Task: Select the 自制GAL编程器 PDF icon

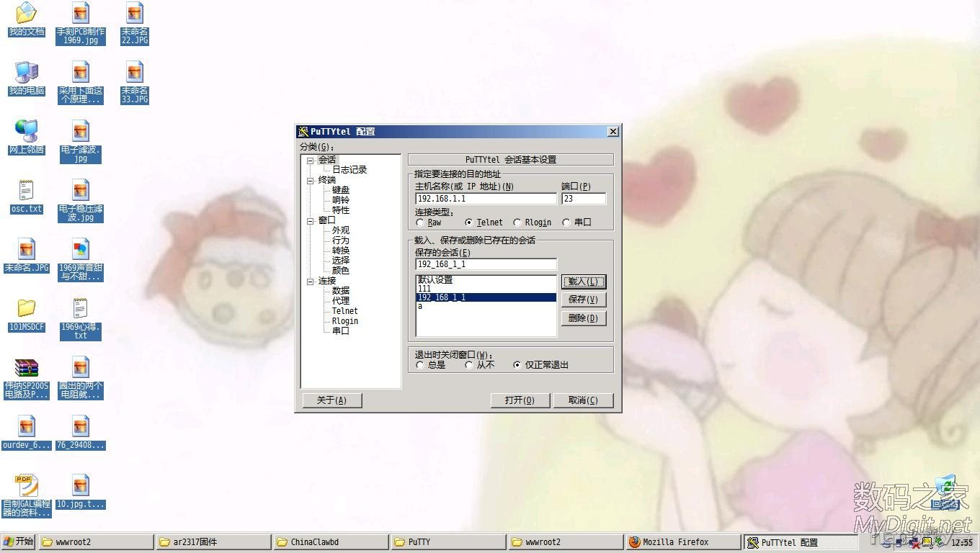Action: coord(26,487)
